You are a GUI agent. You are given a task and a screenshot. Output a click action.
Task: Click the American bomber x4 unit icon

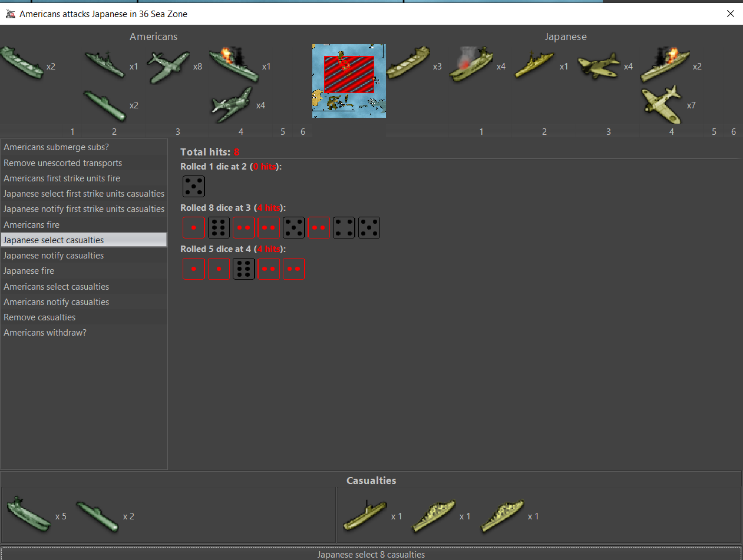click(232, 104)
